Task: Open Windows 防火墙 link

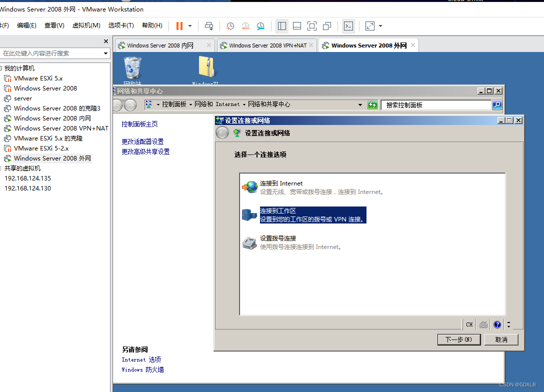Action: click(x=142, y=370)
